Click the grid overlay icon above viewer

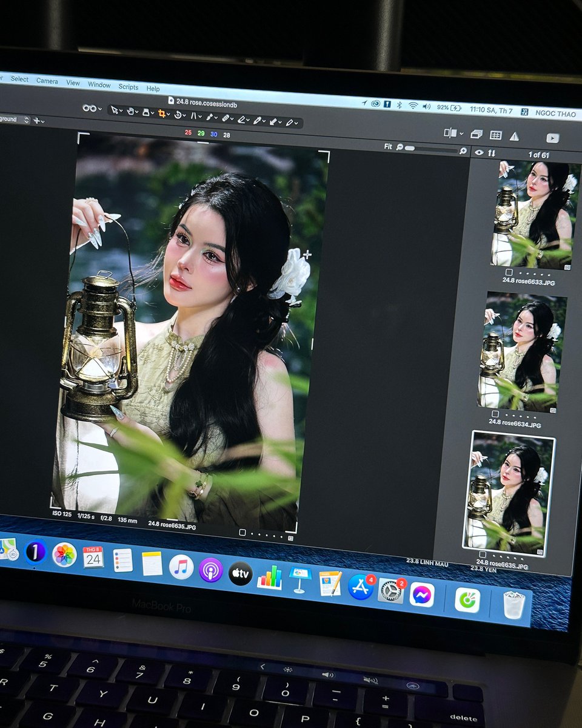click(x=496, y=135)
